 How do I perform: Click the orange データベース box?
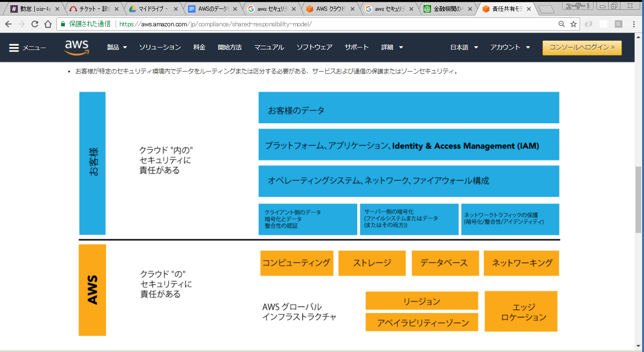pos(445,263)
